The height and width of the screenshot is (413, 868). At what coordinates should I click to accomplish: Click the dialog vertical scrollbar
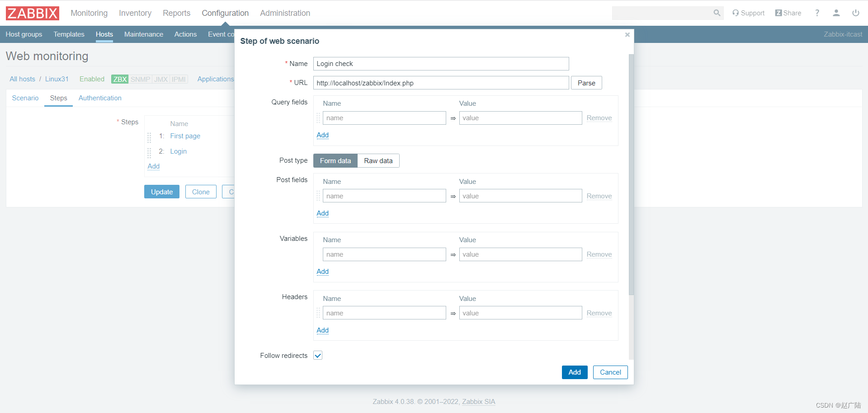pyautogui.click(x=631, y=174)
